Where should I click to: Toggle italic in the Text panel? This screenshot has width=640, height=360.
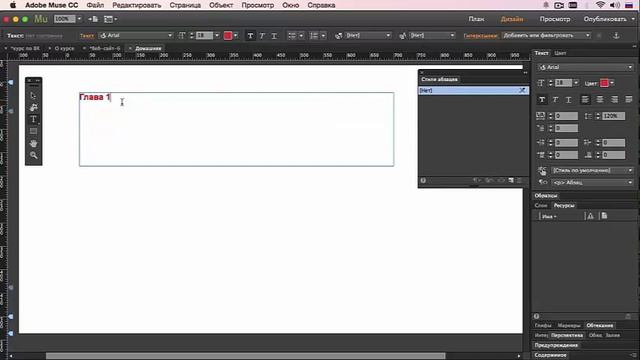(555, 100)
